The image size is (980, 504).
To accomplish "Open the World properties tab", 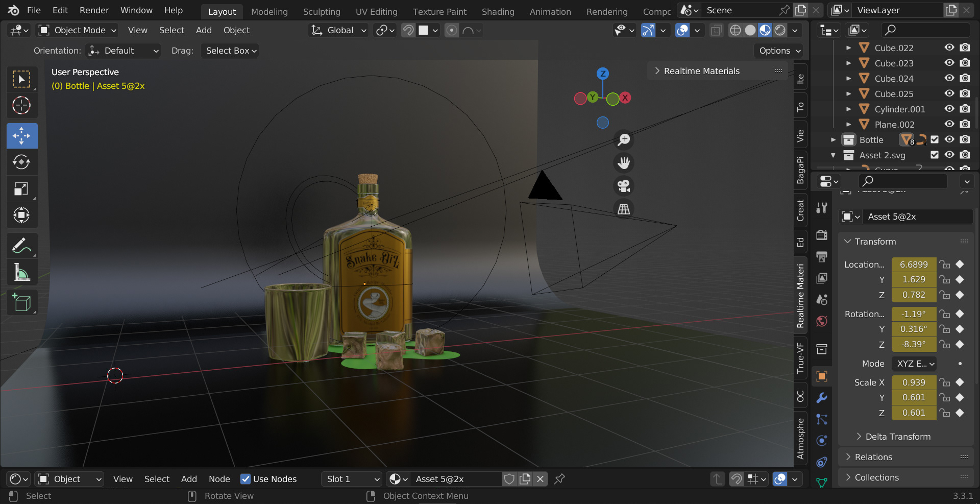I will [x=822, y=321].
